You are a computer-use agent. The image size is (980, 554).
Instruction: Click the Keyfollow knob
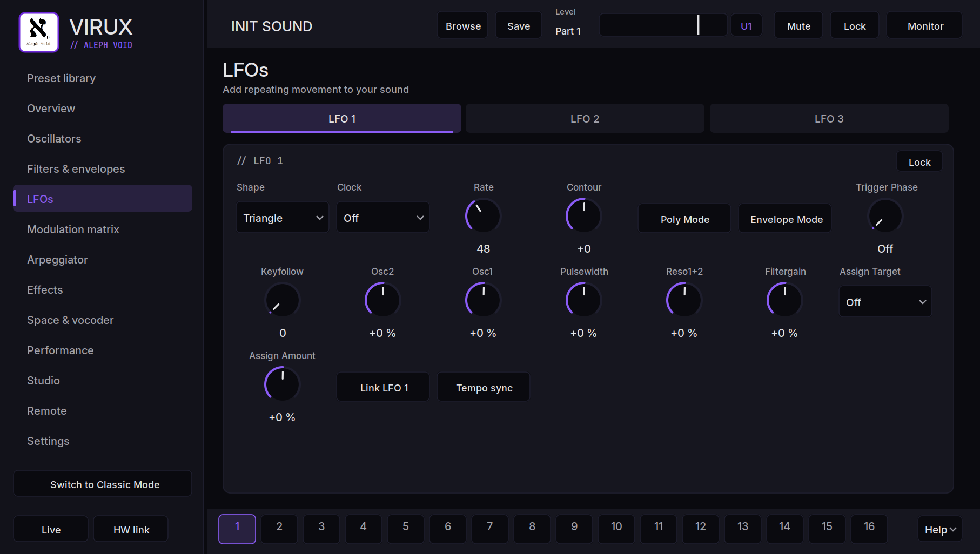click(282, 300)
